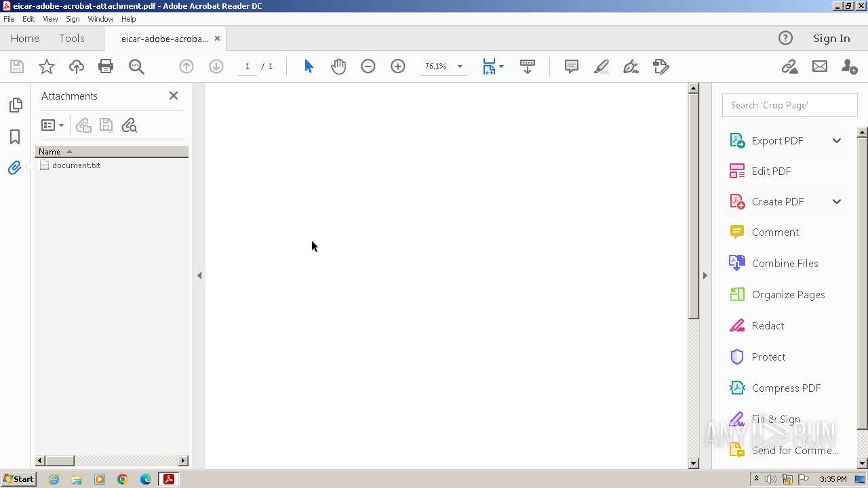The image size is (868, 488).
Task: Launch Chrome from the taskbar
Action: click(x=123, y=479)
